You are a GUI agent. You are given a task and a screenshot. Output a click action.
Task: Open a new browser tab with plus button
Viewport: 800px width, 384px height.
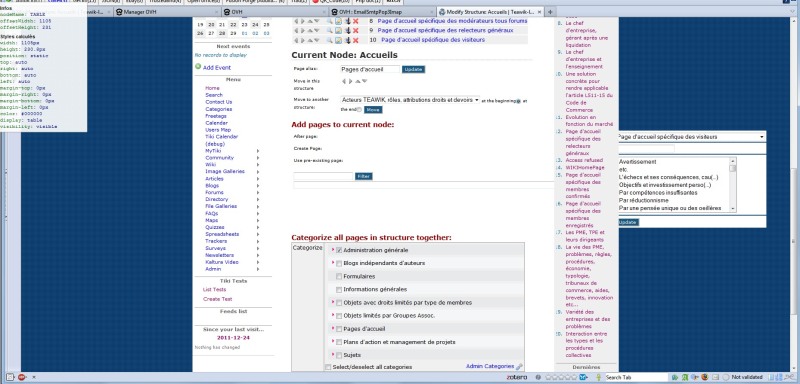[x=549, y=12]
